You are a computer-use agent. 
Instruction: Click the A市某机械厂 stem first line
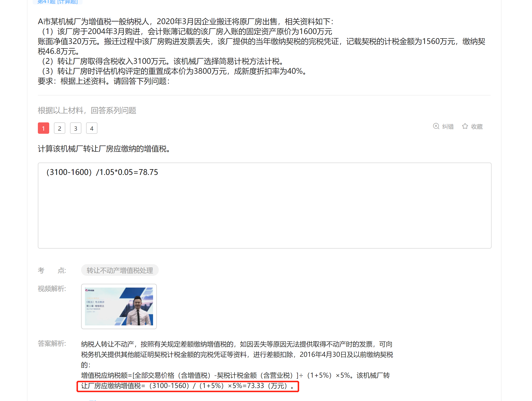coord(186,22)
